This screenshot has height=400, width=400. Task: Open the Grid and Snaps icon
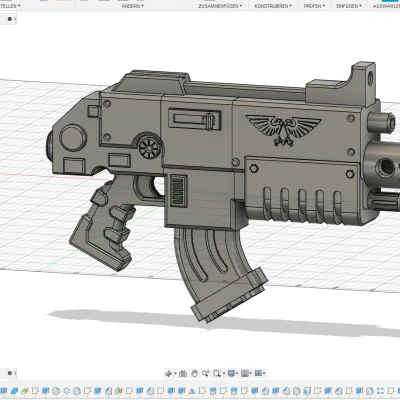pyautogui.click(x=245, y=373)
